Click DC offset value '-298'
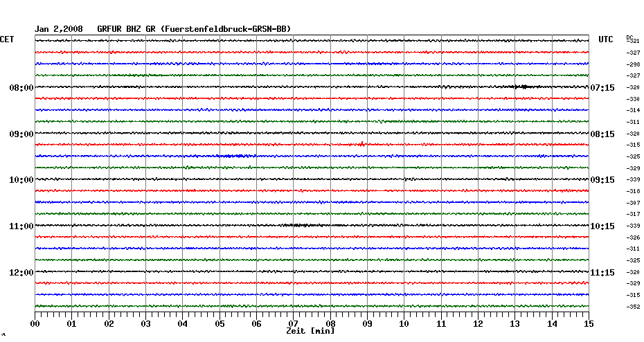Image resolution: width=644 pixels, height=342 pixels. pos(633,64)
